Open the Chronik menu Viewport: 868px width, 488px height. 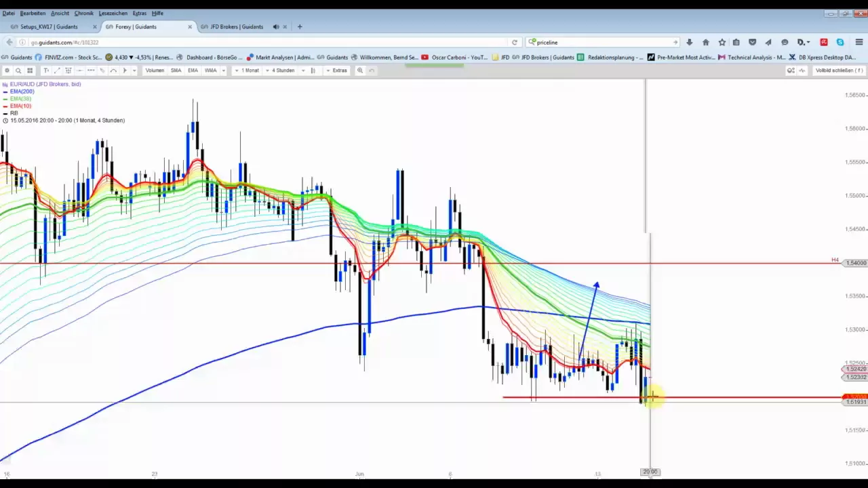click(84, 13)
